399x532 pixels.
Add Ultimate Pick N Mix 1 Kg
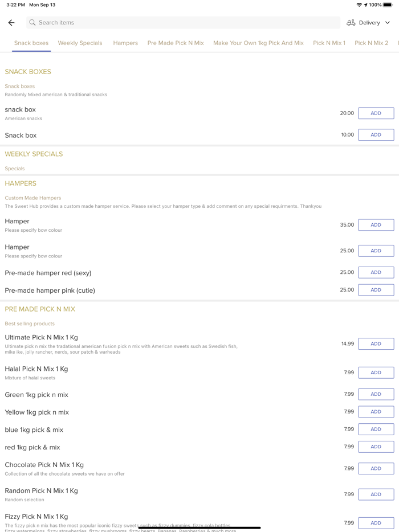[x=376, y=344]
